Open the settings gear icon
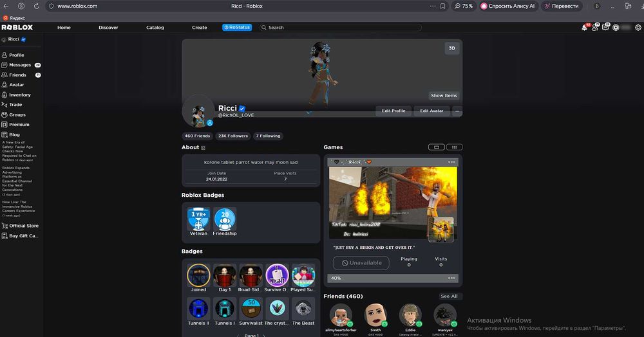The width and height of the screenshot is (644, 337). [x=638, y=28]
